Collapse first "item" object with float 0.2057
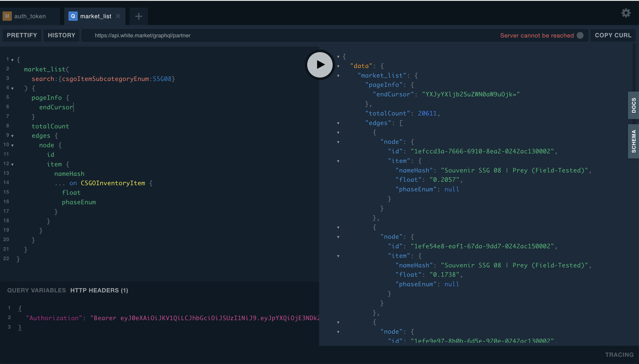Viewport: 639px width, 364px height. 338,161
